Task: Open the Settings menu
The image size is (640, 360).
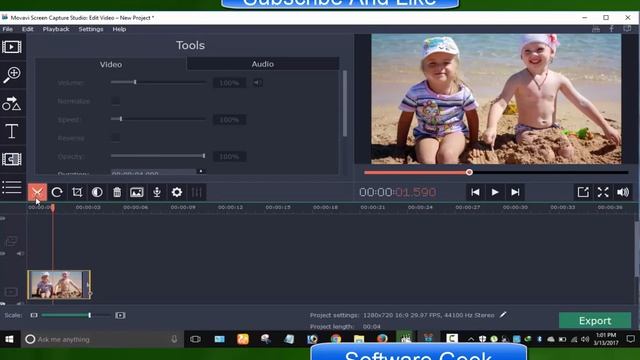Action: click(x=91, y=29)
